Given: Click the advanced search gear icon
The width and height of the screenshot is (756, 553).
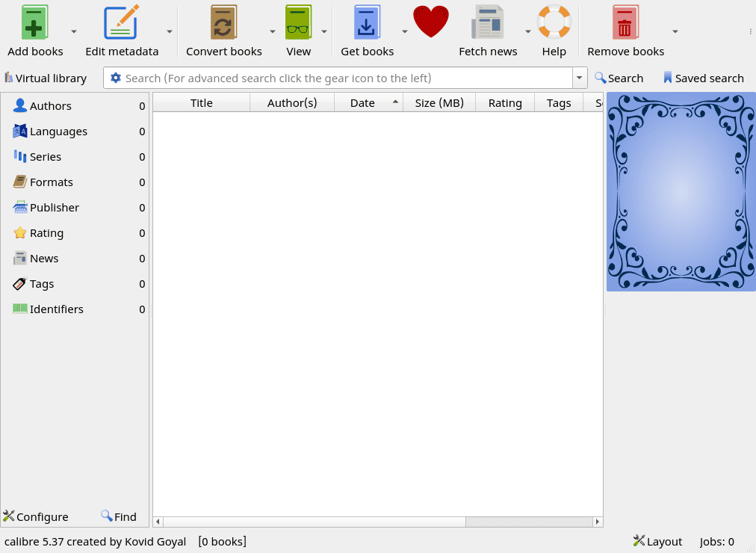Looking at the screenshot, I should point(115,78).
